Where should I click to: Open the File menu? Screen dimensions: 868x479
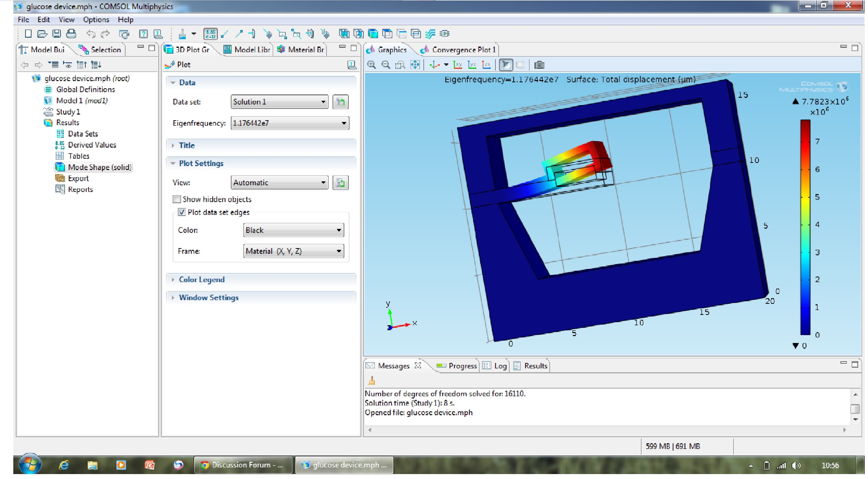pos(23,19)
